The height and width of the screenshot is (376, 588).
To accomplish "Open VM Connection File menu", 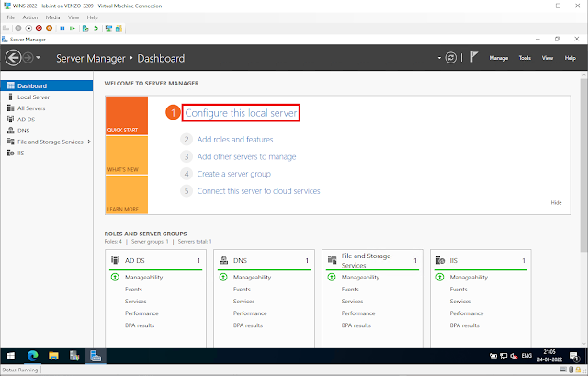I will pyautogui.click(x=10, y=17).
